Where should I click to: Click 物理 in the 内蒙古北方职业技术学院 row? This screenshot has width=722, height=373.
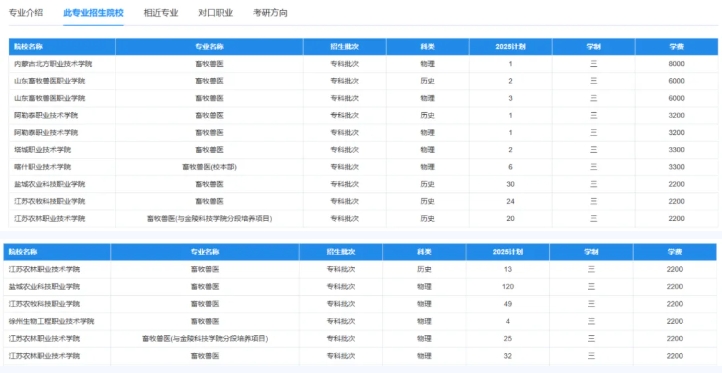[427, 64]
